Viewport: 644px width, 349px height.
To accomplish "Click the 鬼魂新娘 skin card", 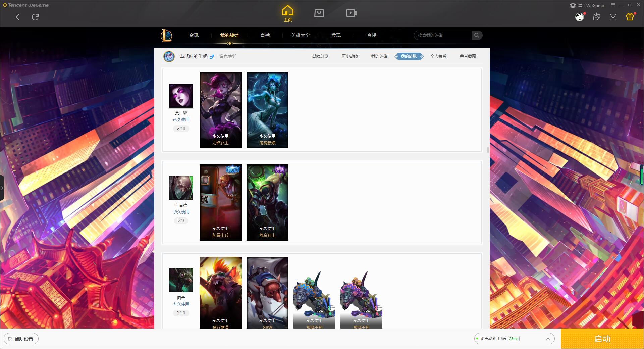I will (x=267, y=110).
